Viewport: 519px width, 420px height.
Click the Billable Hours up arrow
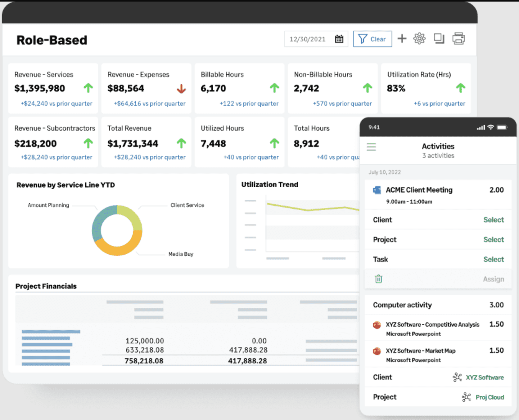point(274,88)
